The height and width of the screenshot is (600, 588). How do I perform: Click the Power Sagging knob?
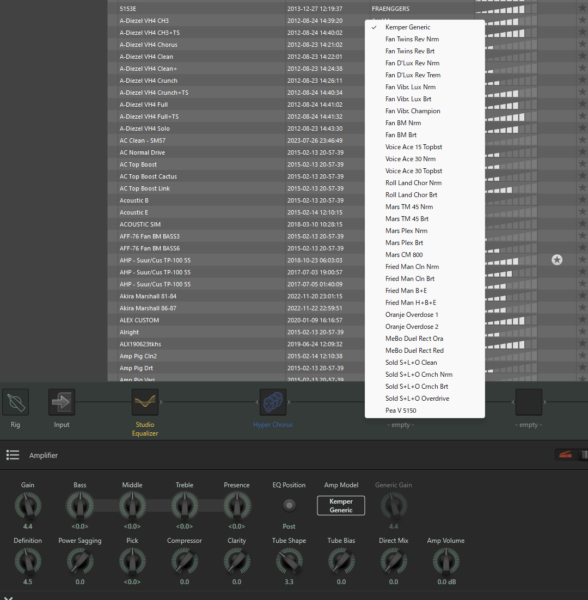(80, 561)
